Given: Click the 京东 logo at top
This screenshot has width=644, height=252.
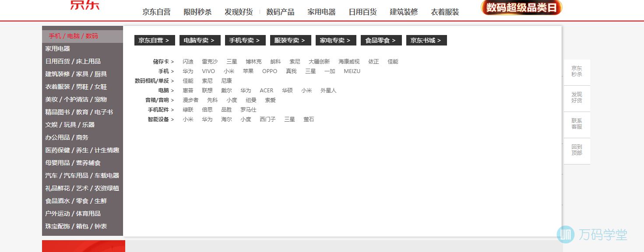Looking at the screenshot, I should [x=85, y=5].
